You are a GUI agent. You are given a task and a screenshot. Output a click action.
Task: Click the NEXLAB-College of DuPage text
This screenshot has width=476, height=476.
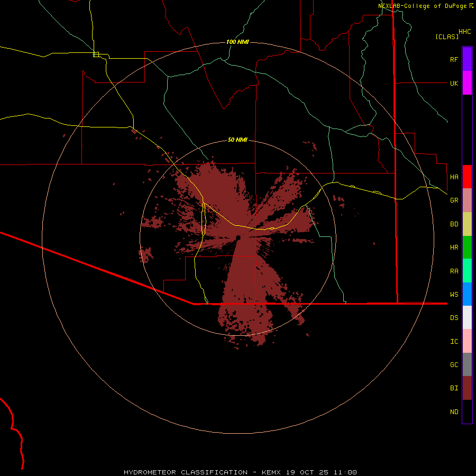pos(422,6)
